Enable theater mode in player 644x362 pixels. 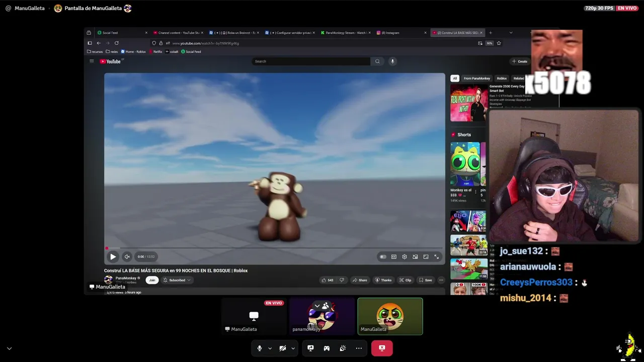point(426,257)
